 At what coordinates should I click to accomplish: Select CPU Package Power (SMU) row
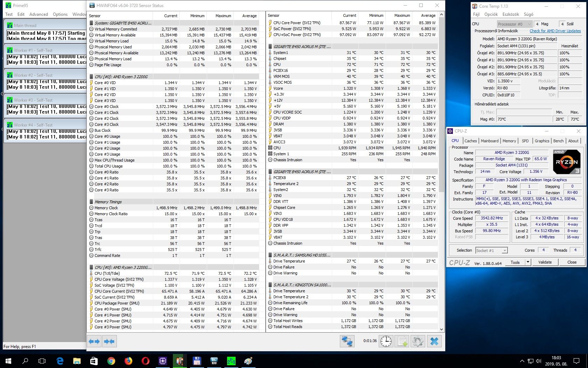174,303
